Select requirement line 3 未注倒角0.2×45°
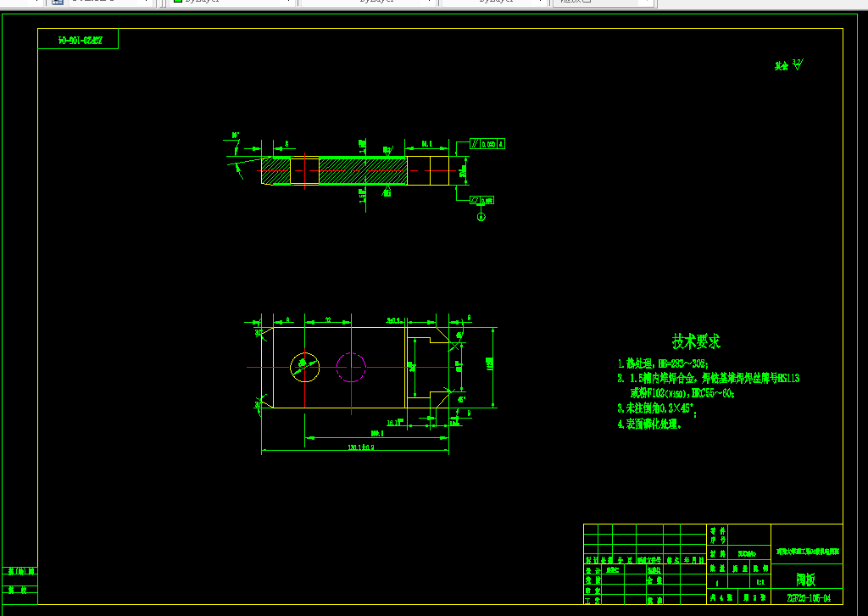Image resolution: width=868 pixels, height=616 pixels. 657,408
